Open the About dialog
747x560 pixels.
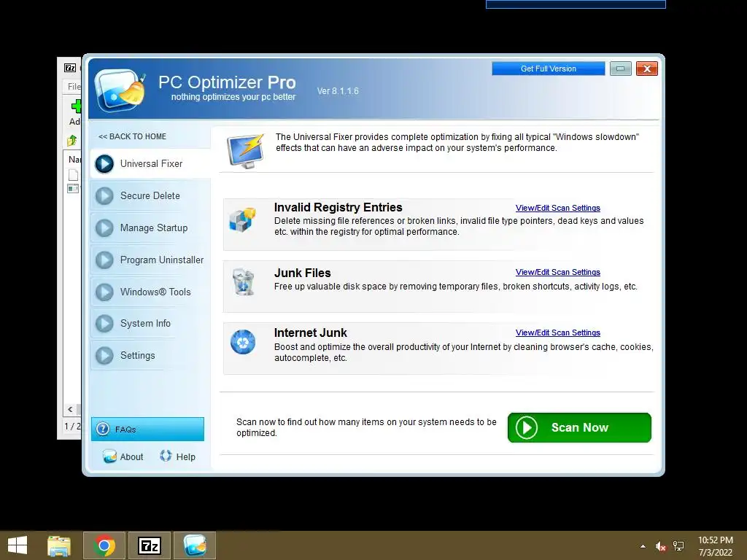pos(123,456)
